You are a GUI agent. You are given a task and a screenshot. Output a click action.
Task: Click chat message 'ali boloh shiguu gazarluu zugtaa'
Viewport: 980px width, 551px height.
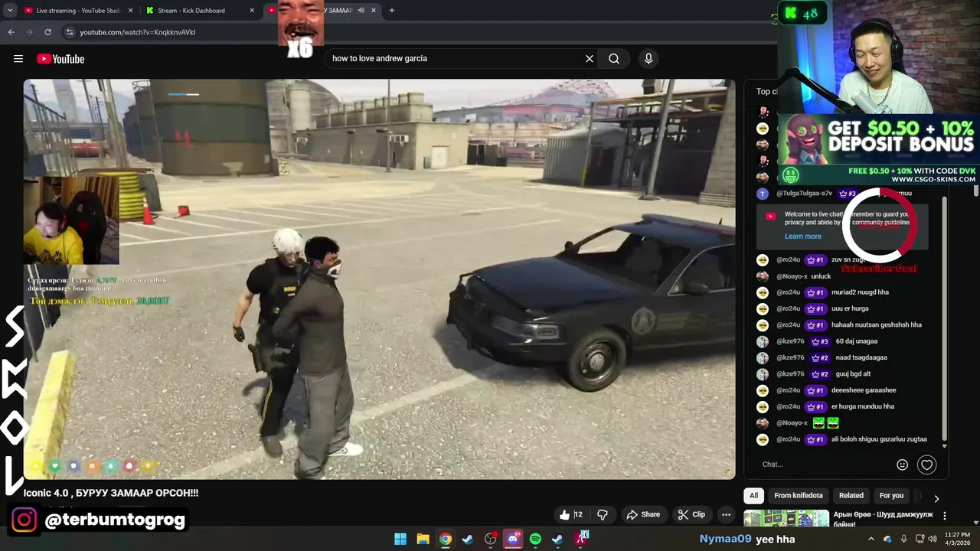point(879,439)
